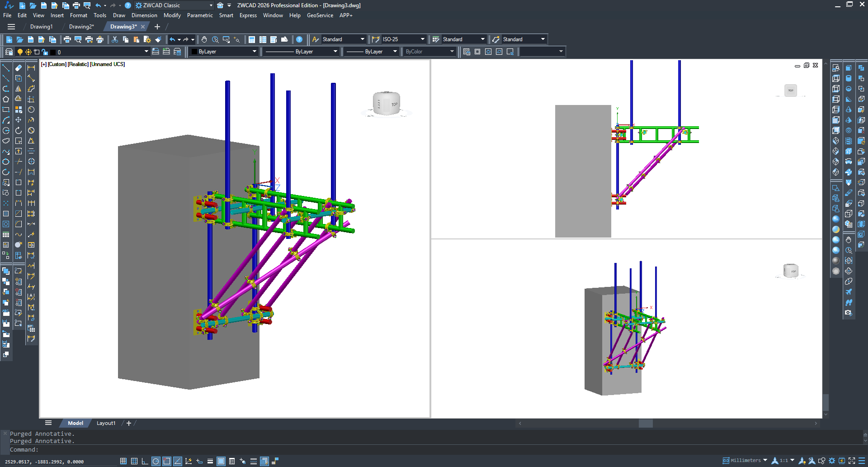This screenshot has height=467, width=868.
Task: Choose the Polygon drawing tool
Action: click(x=6, y=99)
